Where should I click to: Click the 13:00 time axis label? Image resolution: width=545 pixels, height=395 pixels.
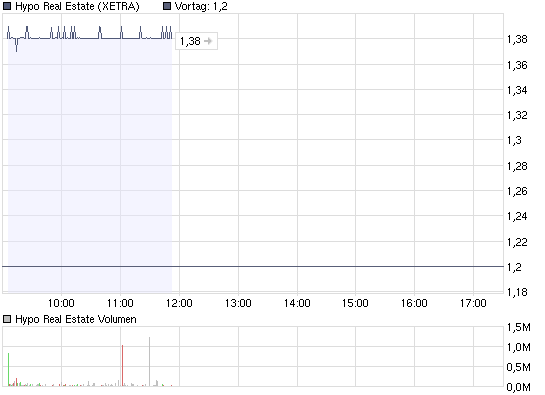pos(238,303)
